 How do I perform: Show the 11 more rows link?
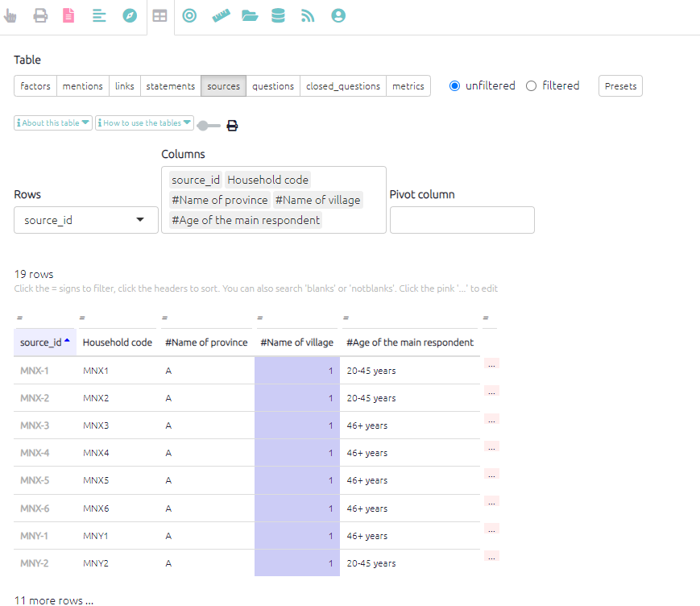click(54, 600)
